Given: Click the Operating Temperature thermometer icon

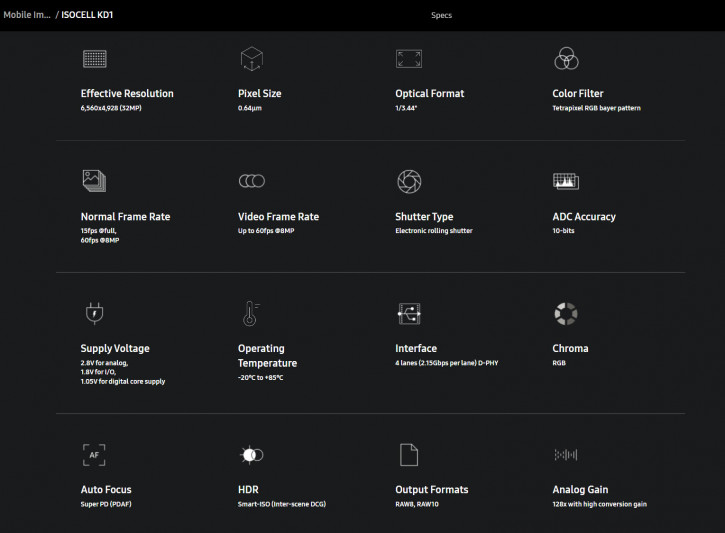Looking at the screenshot, I should [251, 313].
